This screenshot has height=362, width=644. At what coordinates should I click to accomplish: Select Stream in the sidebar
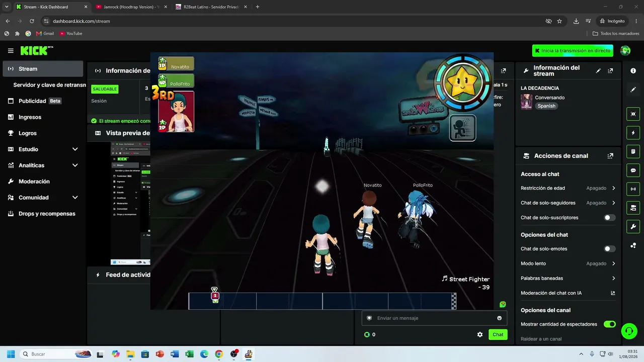tap(43, 69)
